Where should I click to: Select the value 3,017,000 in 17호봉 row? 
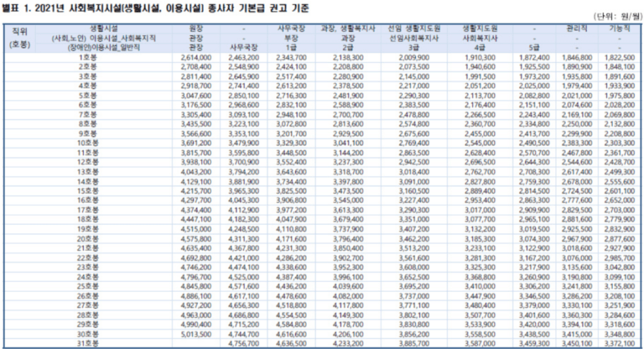479,210
